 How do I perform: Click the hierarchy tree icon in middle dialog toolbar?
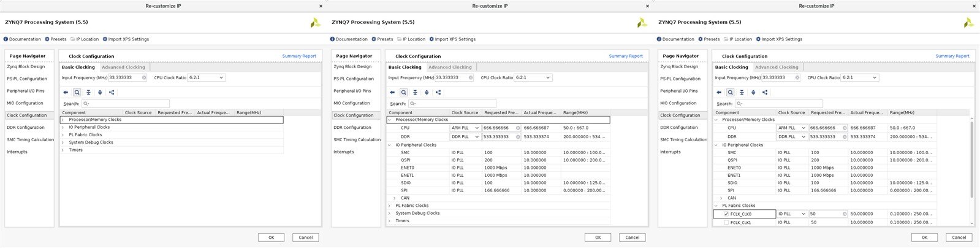(x=438, y=92)
